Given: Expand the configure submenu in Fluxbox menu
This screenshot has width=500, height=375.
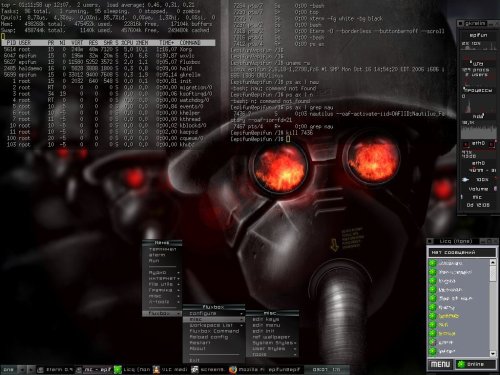Looking at the screenshot, I should click(x=214, y=313).
